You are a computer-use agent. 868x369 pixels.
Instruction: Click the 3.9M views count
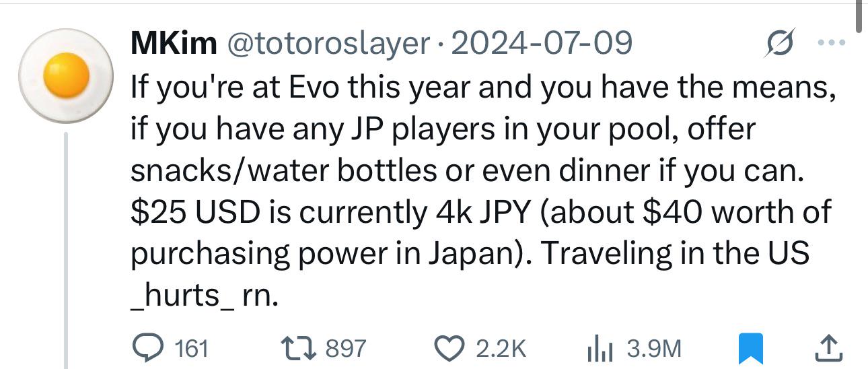point(654,349)
